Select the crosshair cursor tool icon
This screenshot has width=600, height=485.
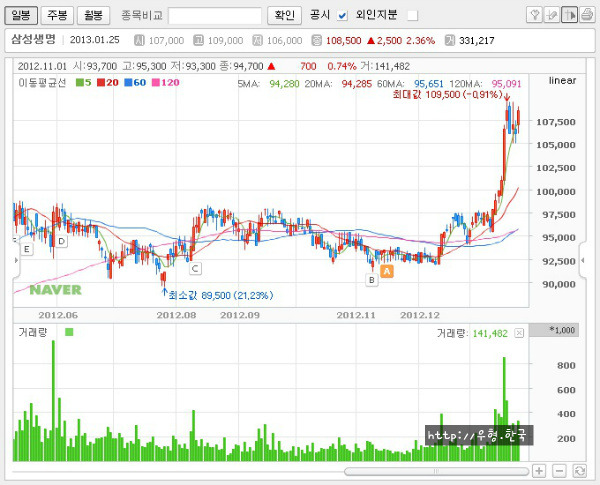pos(569,15)
